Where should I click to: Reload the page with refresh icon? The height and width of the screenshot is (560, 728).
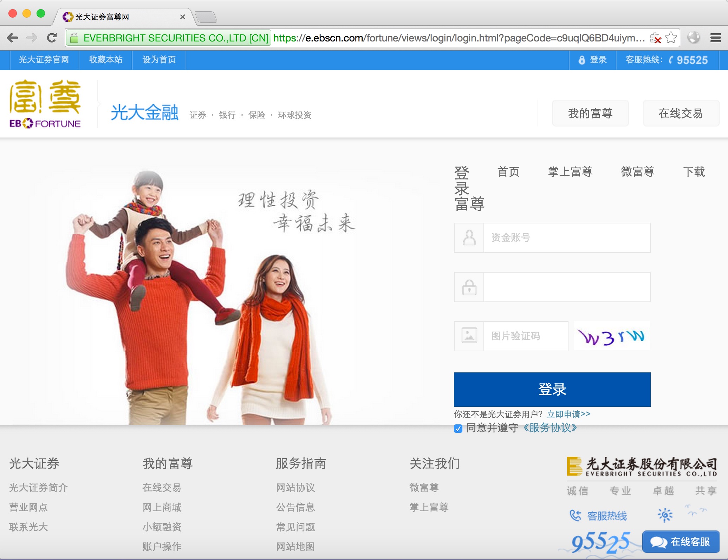coord(52,38)
